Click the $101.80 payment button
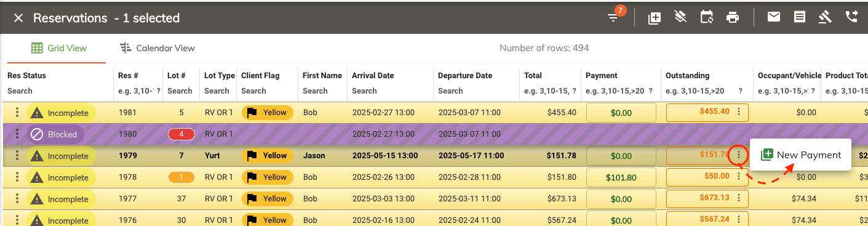The image size is (868, 226). click(x=621, y=177)
